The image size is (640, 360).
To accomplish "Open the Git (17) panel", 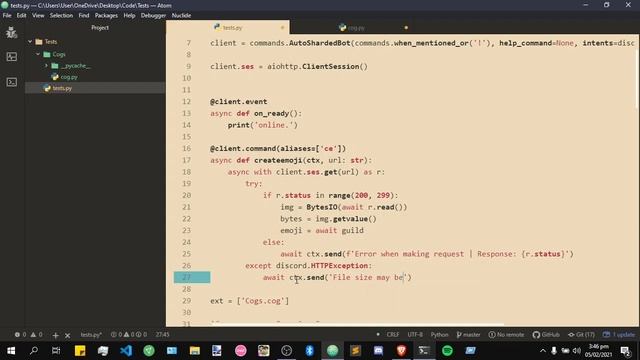I will (x=581, y=335).
